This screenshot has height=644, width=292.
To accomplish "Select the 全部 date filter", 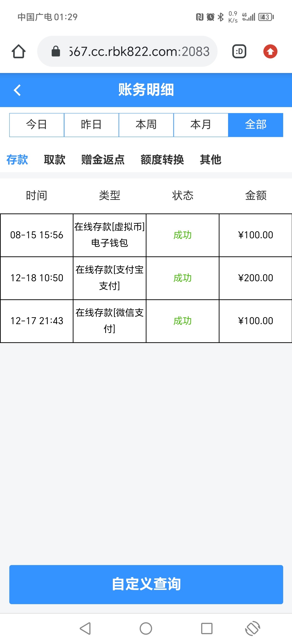I will [255, 125].
